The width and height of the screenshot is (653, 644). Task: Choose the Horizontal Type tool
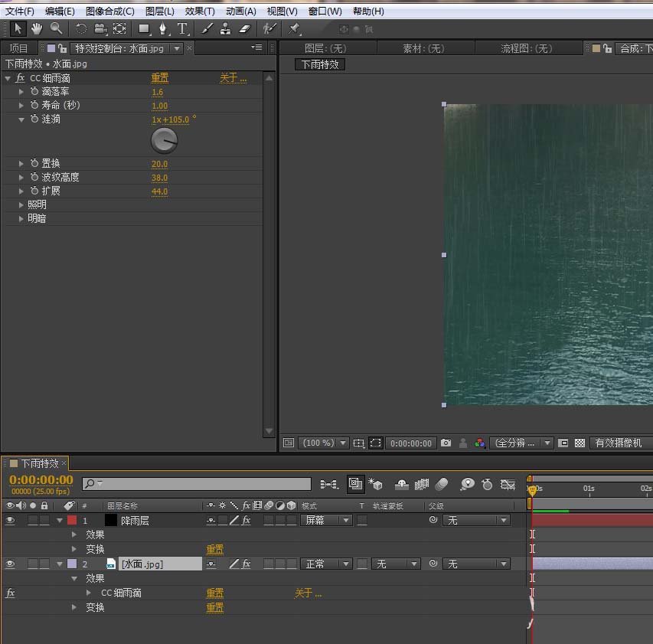[x=182, y=28]
